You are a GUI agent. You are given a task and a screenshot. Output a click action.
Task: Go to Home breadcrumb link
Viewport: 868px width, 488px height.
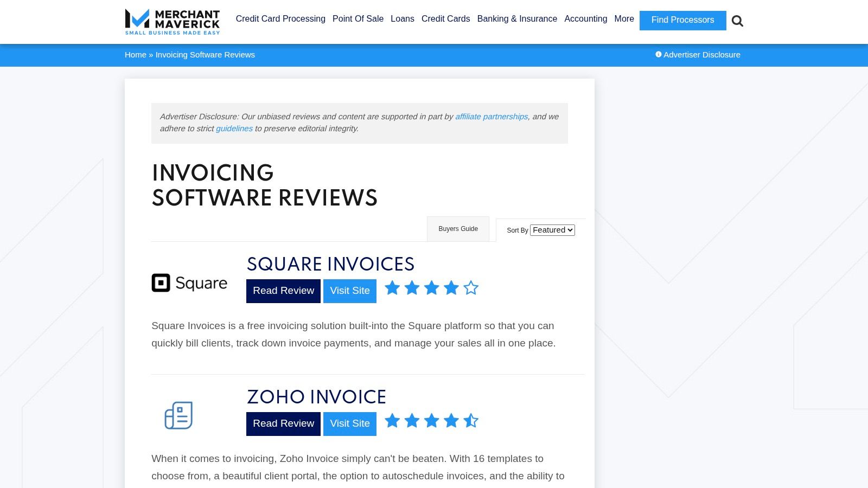(x=136, y=55)
